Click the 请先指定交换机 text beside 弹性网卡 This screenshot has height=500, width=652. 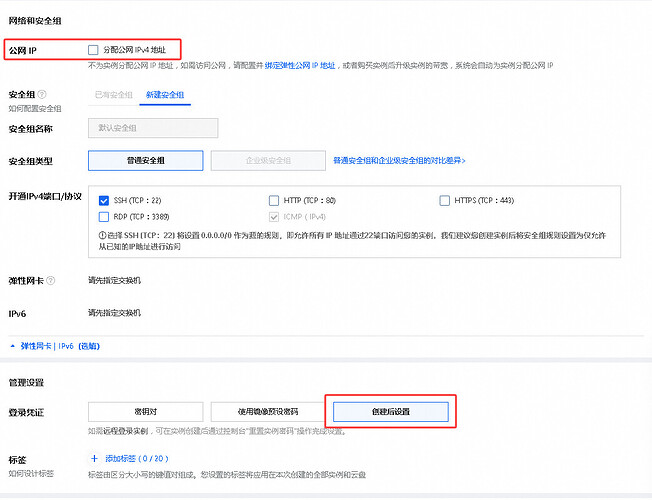tap(114, 281)
